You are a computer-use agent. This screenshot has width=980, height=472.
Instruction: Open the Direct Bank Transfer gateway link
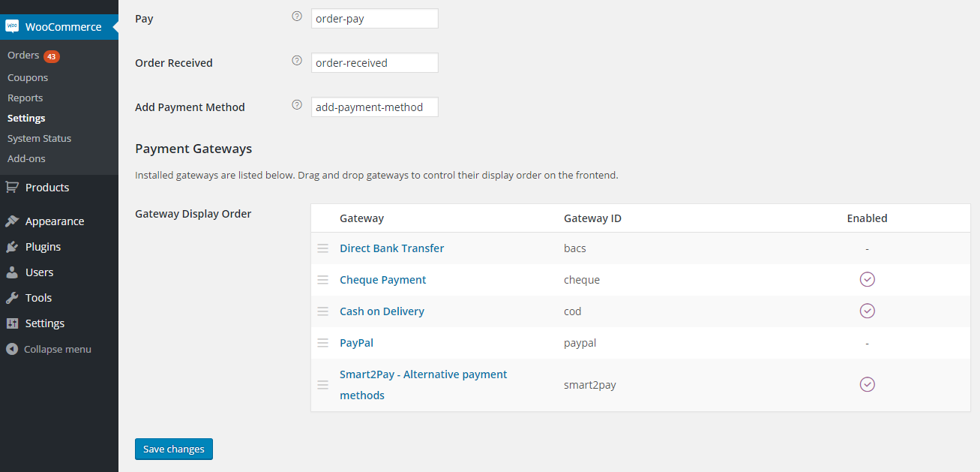tap(391, 248)
